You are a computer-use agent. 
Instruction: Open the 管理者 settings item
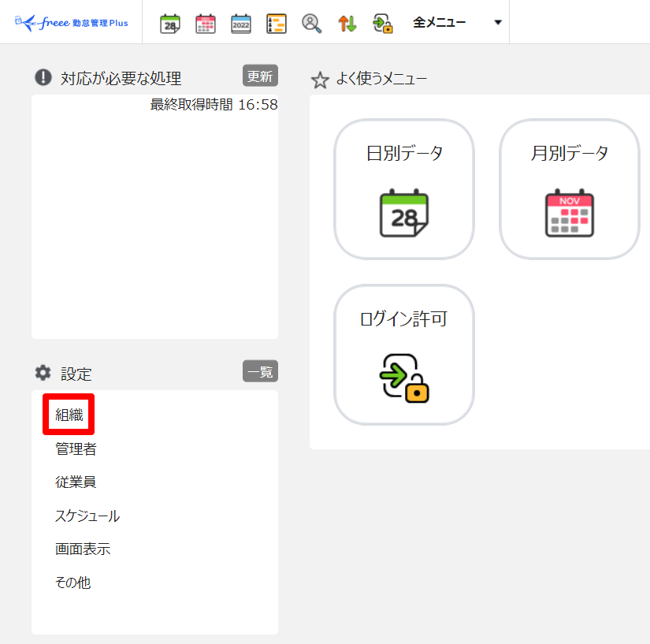coord(76,449)
